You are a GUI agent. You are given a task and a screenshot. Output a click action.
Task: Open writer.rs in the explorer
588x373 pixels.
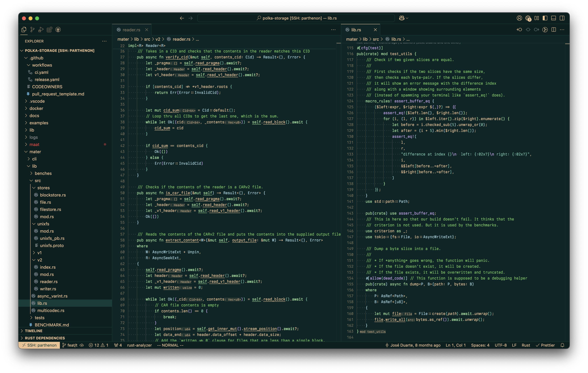point(48,289)
